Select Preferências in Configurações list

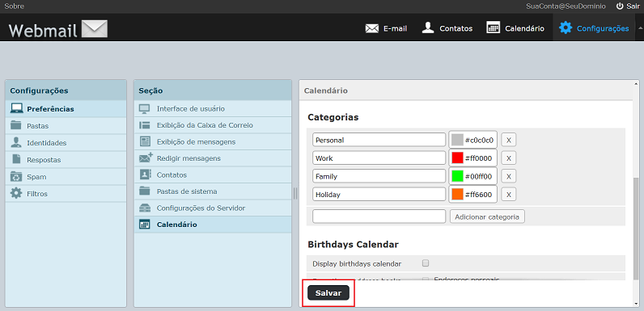coord(66,109)
